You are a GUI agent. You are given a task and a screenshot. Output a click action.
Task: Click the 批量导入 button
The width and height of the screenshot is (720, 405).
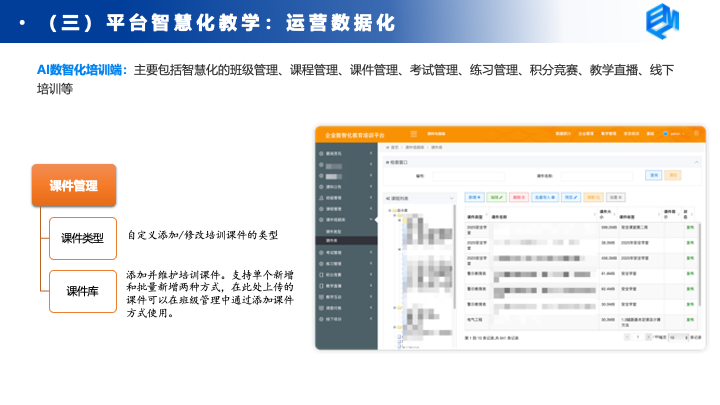tap(544, 197)
